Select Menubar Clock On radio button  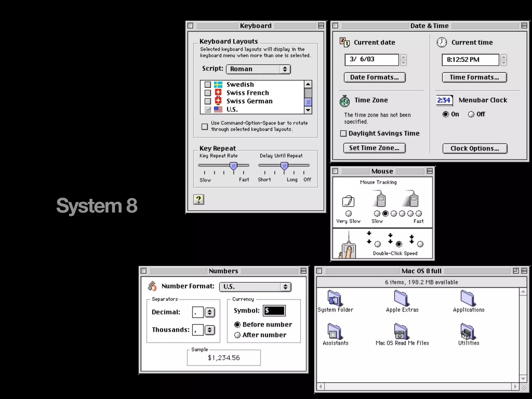[x=446, y=114]
